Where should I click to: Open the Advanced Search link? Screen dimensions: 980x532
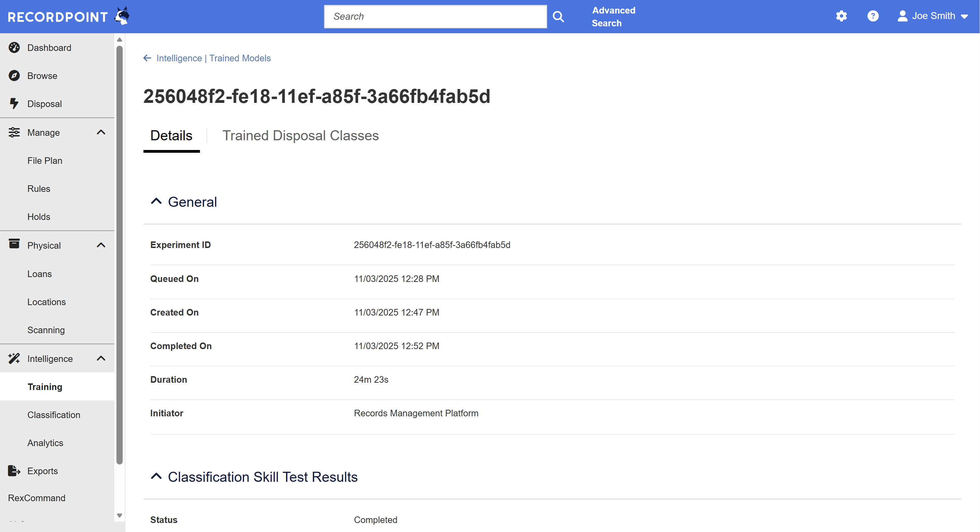tap(613, 17)
